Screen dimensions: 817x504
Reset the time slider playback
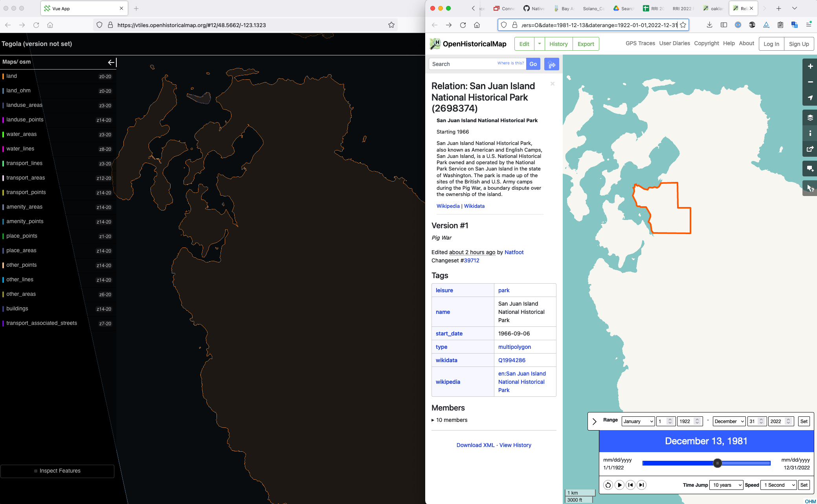coord(608,485)
